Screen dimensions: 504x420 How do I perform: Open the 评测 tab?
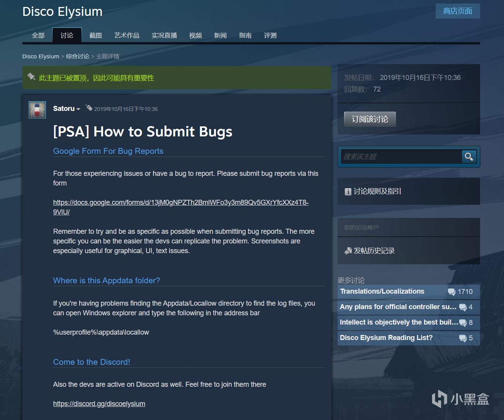tap(270, 35)
